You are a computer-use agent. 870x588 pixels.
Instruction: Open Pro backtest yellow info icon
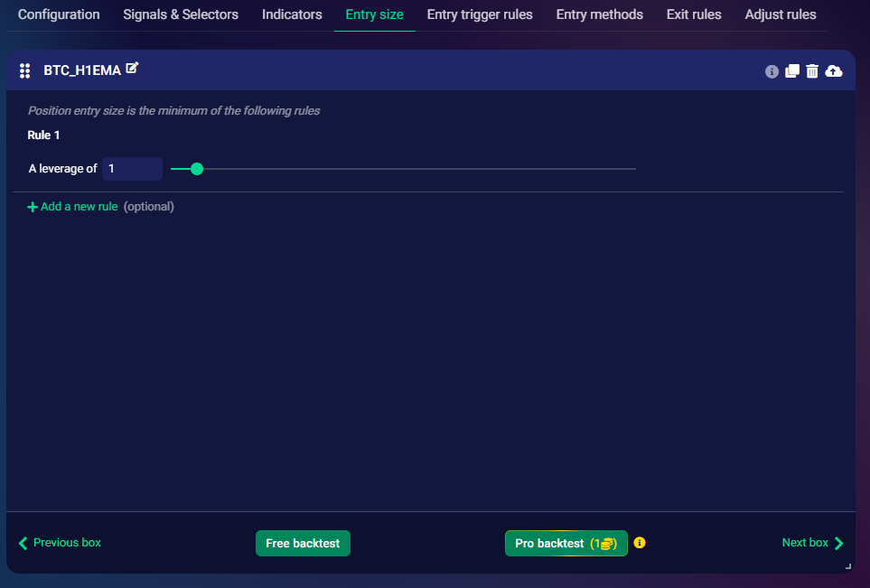point(640,543)
